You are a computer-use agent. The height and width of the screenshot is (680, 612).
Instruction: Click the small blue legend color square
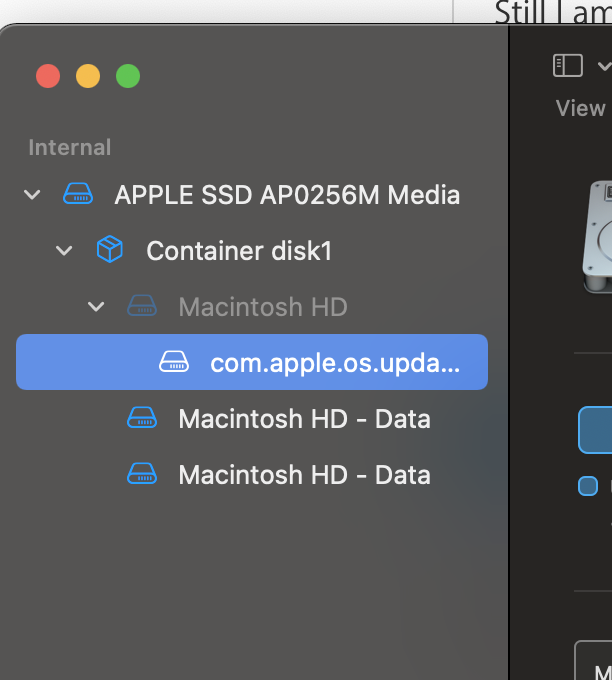point(588,486)
